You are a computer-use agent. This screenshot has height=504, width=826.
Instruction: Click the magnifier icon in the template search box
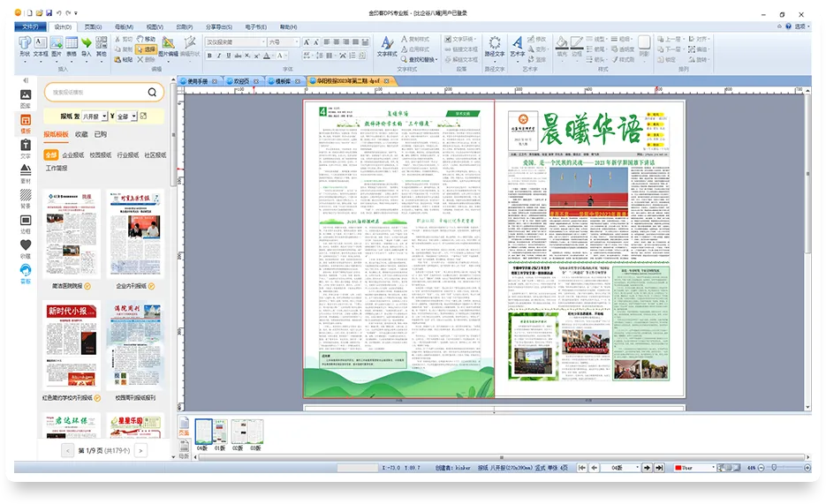[x=152, y=92]
